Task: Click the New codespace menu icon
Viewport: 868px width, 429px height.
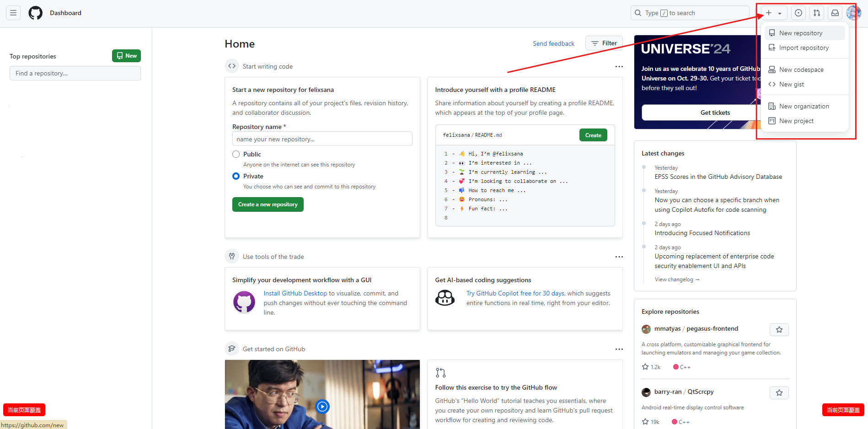Action: 772,70
